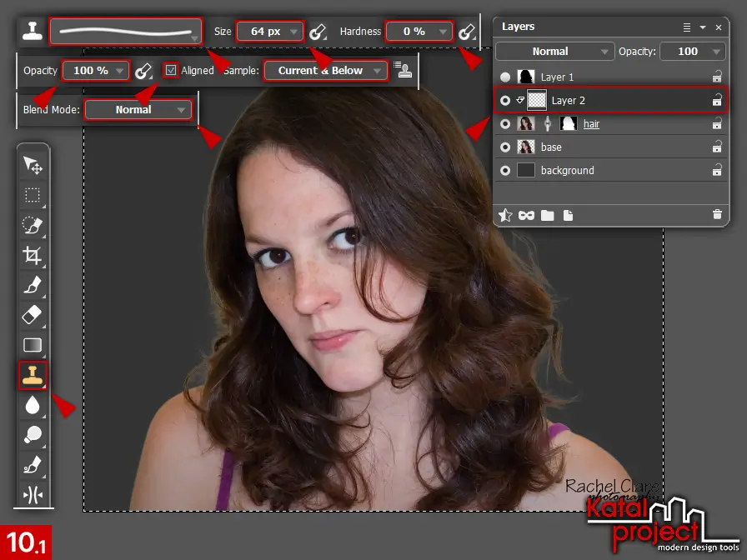Open the Blend Mode: Normal dropdown
The image size is (747, 560).
138,109
